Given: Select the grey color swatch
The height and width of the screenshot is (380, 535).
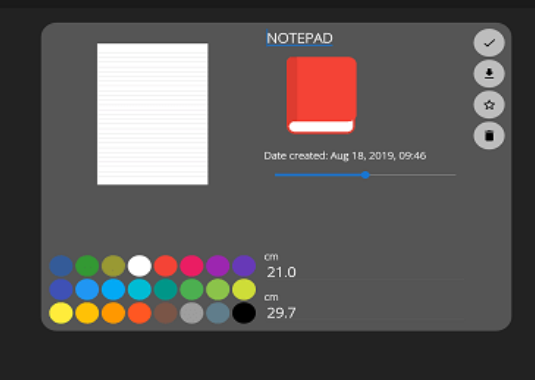Looking at the screenshot, I should tap(192, 313).
